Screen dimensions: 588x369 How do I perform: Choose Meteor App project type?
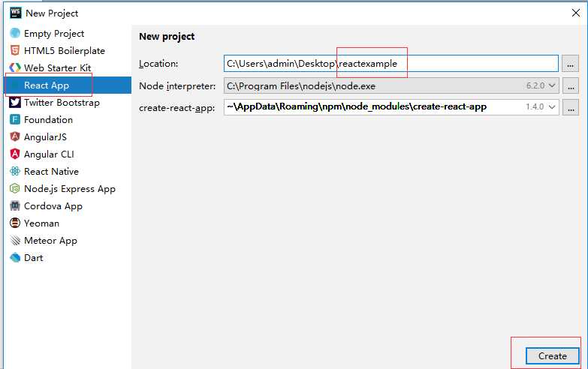68,240
